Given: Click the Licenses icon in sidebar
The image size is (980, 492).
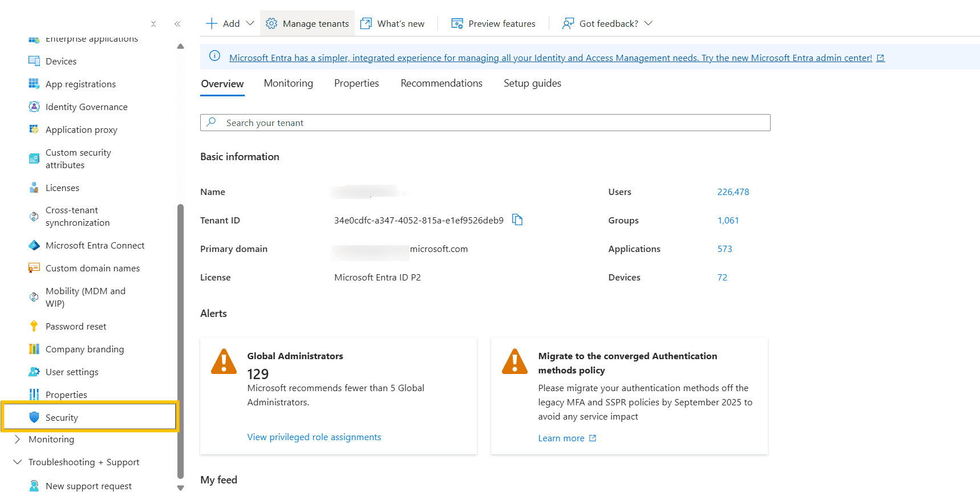Looking at the screenshot, I should (34, 188).
